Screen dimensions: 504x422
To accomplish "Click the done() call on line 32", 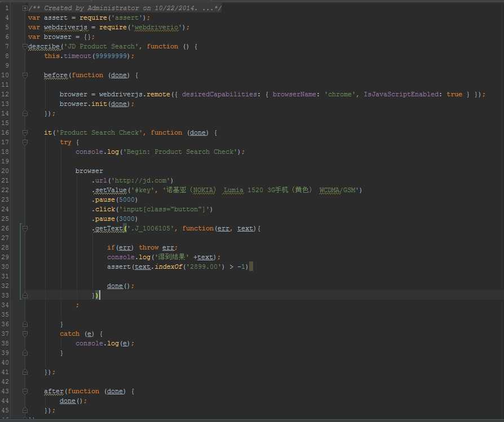I will (118, 286).
